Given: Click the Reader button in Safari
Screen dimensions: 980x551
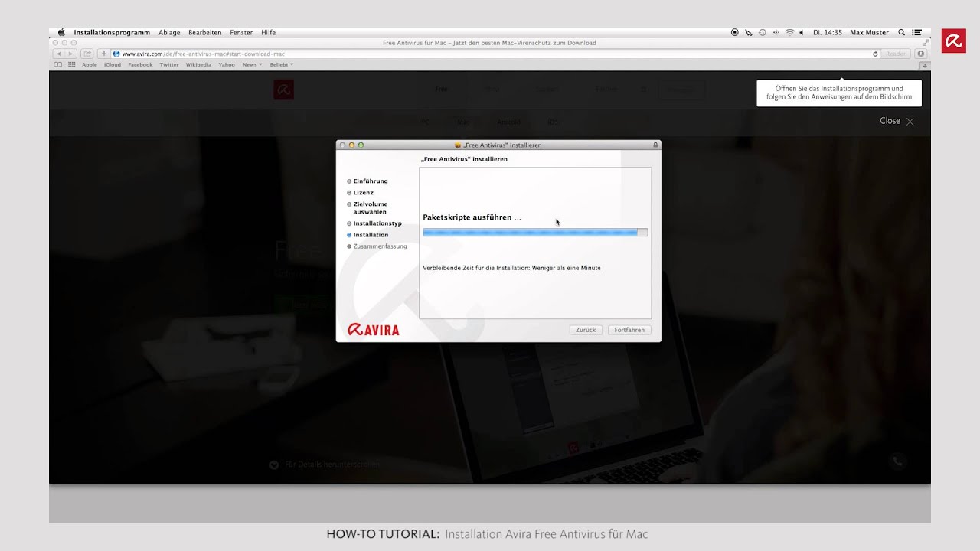Looking at the screenshot, I should pyautogui.click(x=895, y=54).
